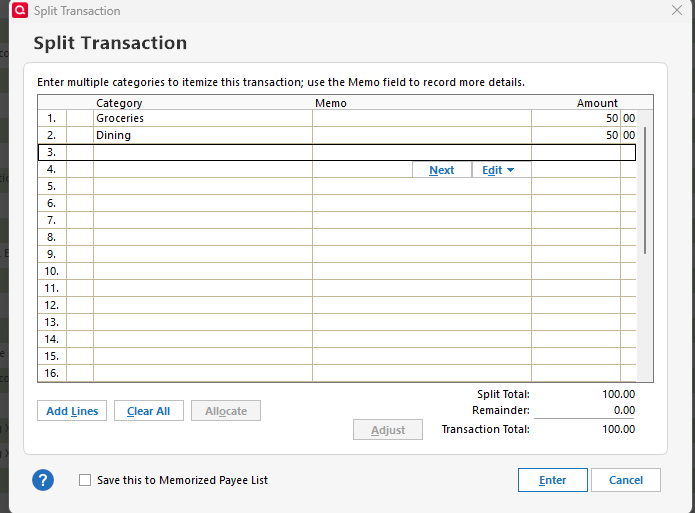The image size is (695, 513).
Task: Click the Quicken logo in title bar
Action: (x=20, y=10)
